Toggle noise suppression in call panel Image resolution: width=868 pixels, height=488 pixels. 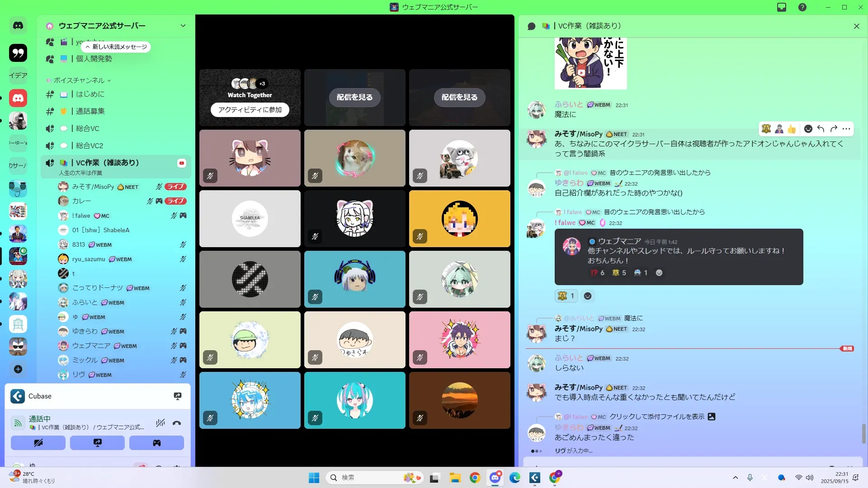point(160,423)
